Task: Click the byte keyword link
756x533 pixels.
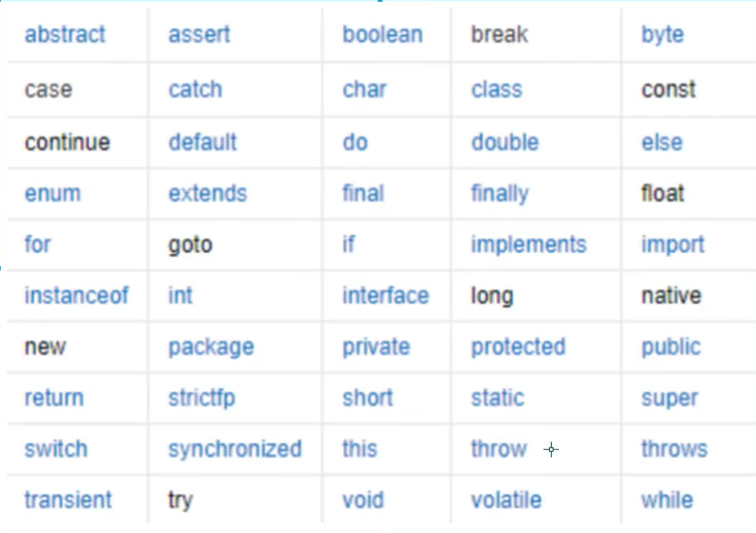Action: (x=662, y=36)
